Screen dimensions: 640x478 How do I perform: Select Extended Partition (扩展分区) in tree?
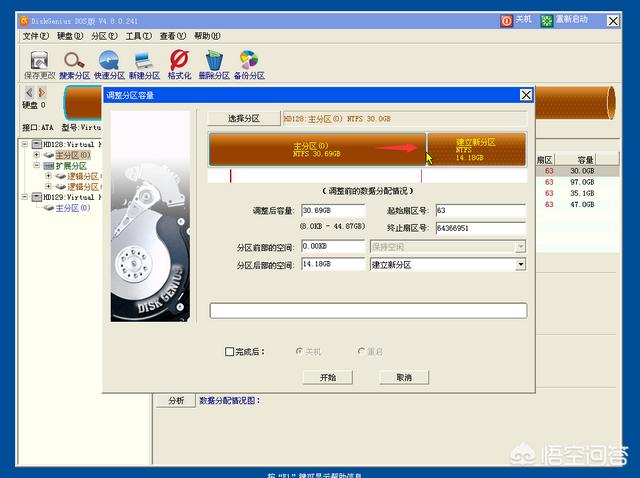[71, 166]
